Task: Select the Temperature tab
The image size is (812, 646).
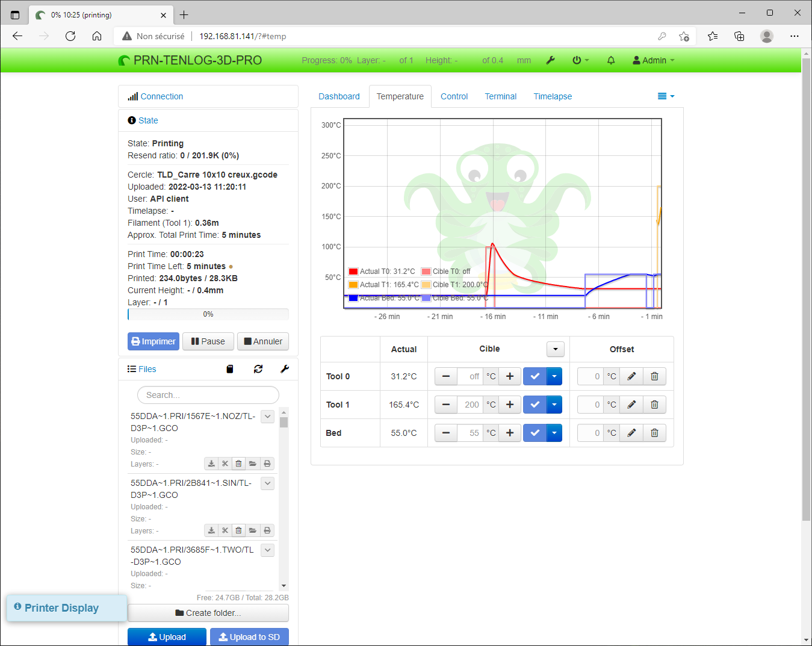Action: pos(400,96)
